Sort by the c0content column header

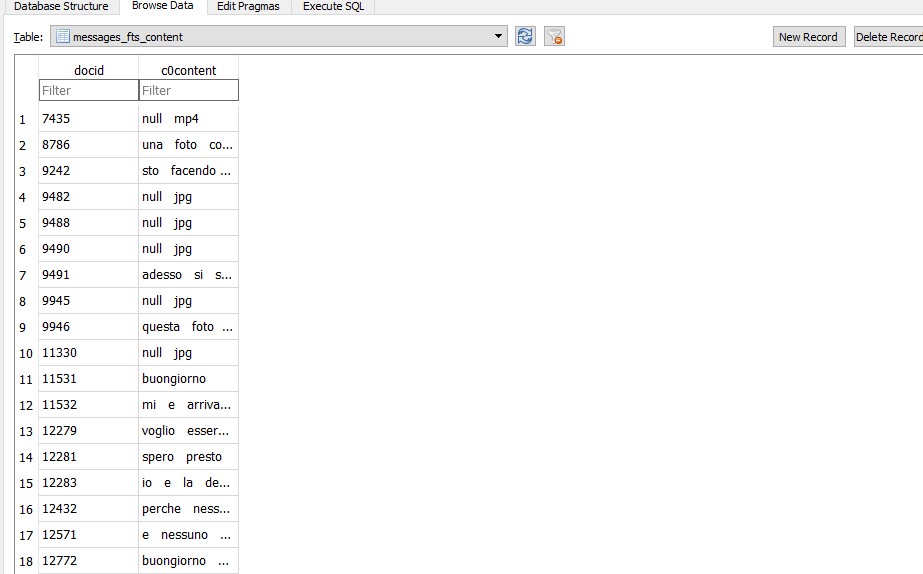point(189,70)
